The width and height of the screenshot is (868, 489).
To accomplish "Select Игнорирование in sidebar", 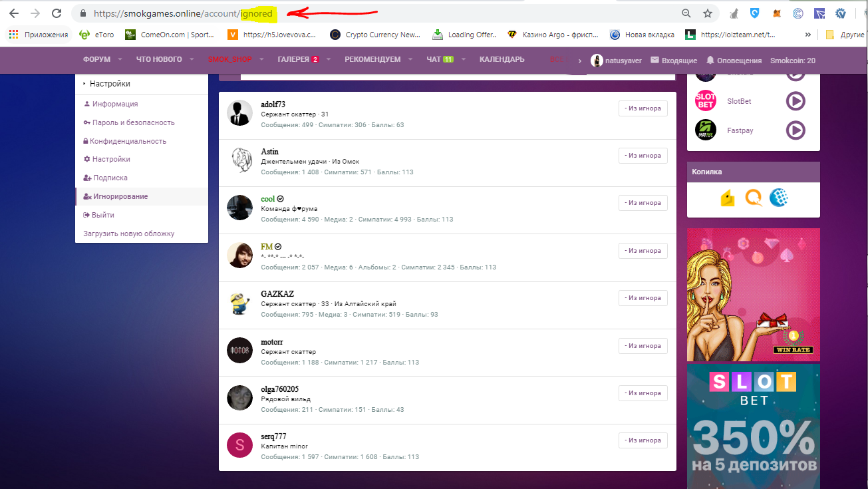I will click(142, 196).
